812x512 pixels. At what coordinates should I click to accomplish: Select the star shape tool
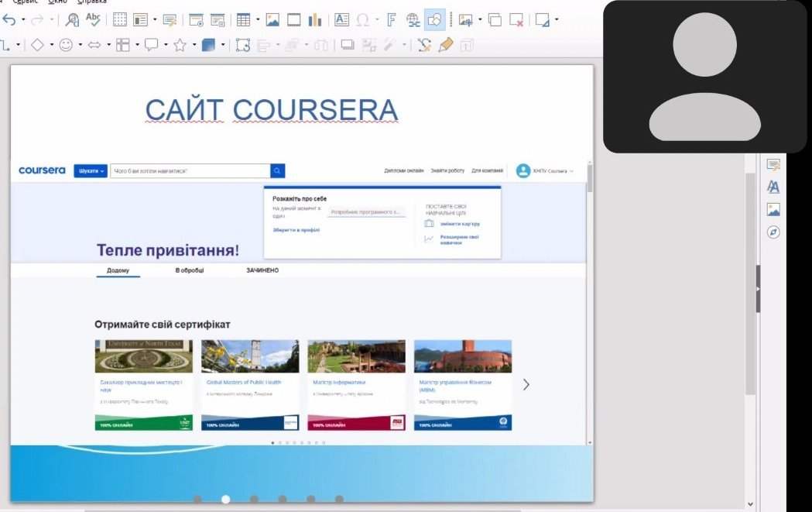[x=180, y=45]
